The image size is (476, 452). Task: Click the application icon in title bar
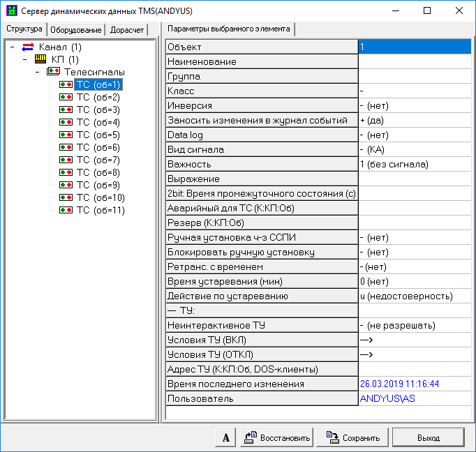[11, 11]
